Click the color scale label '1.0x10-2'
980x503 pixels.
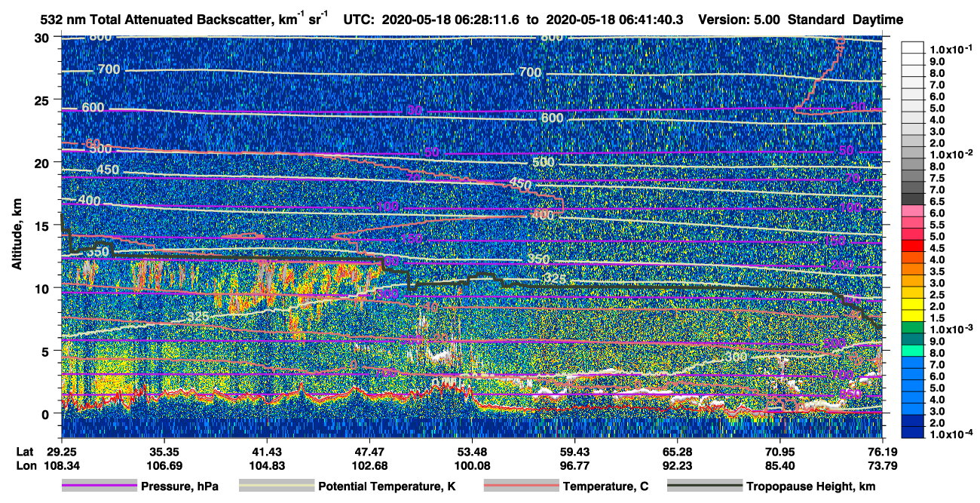pos(952,154)
